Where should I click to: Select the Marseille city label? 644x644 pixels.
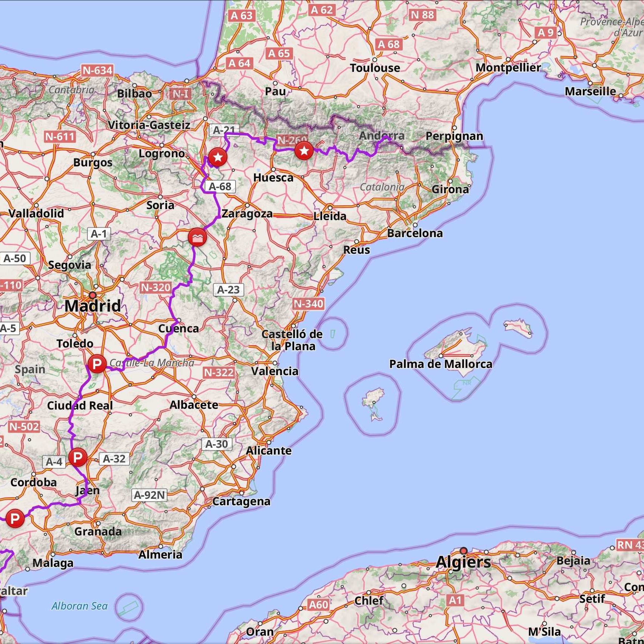coord(590,91)
